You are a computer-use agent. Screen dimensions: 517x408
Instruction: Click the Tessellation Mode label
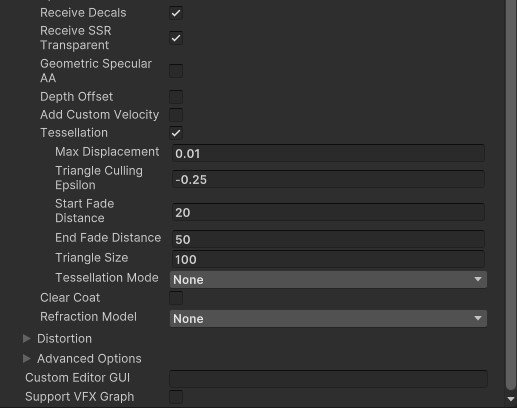[x=107, y=278]
